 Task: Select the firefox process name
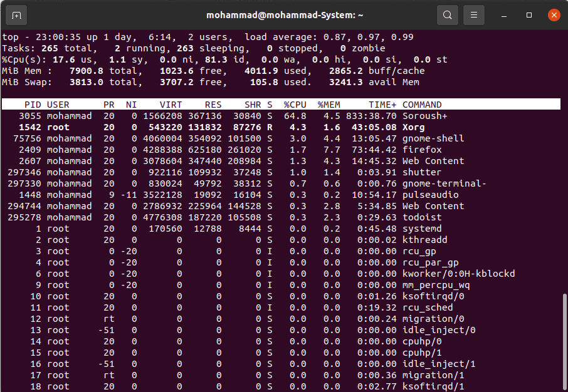point(422,150)
